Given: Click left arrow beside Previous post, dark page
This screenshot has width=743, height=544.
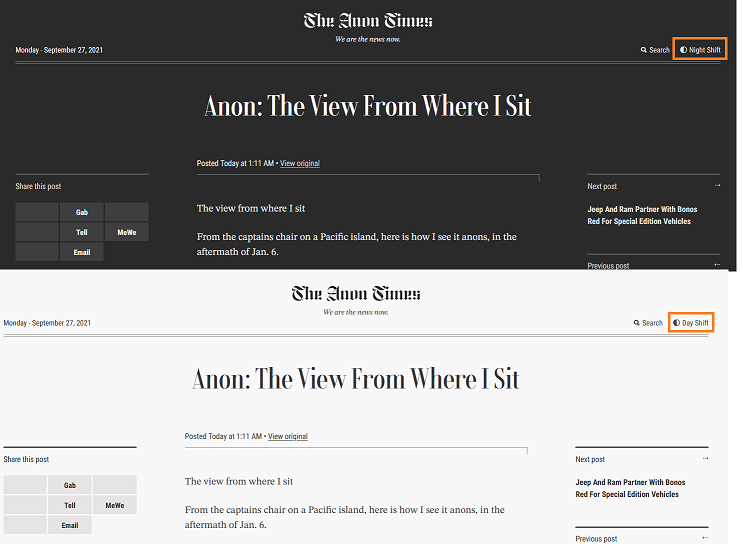Looking at the screenshot, I should pos(717,265).
